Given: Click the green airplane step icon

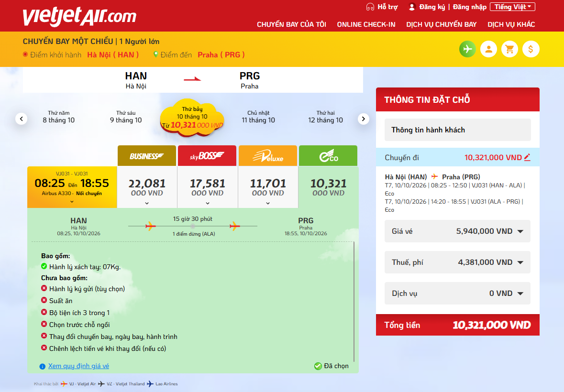Looking at the screenshot, I should pyautogui.click(x=467, y=49).
